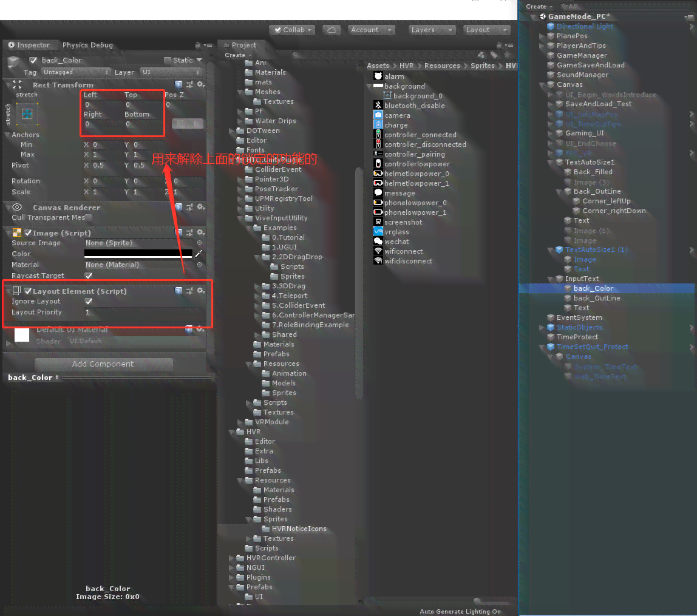Pick the charge sprite icon
Image resolution: width=697 pixels, height=616 pixels.
[x=378, y=125]
